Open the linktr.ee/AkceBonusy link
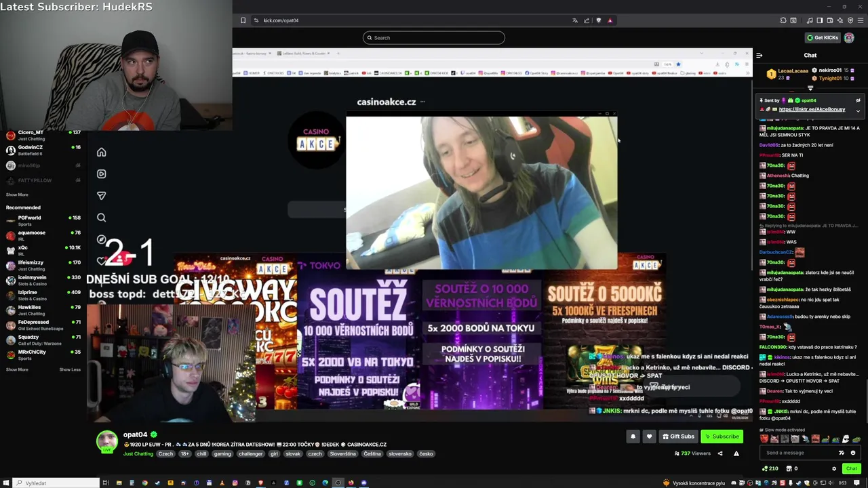This screenshot has width=868, height=488. tap(812, 109)
